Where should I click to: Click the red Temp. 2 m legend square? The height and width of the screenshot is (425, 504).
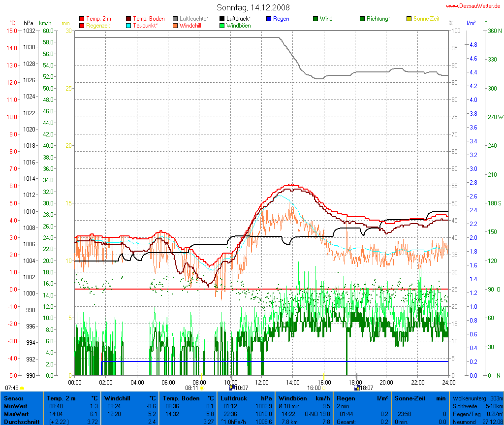click(82, 19)
